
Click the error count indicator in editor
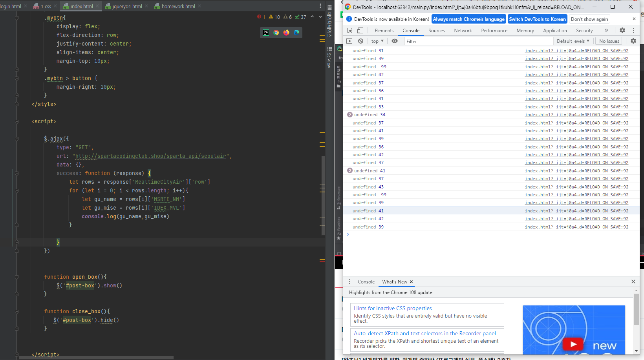pyautogui.click(x=261, y=17)
